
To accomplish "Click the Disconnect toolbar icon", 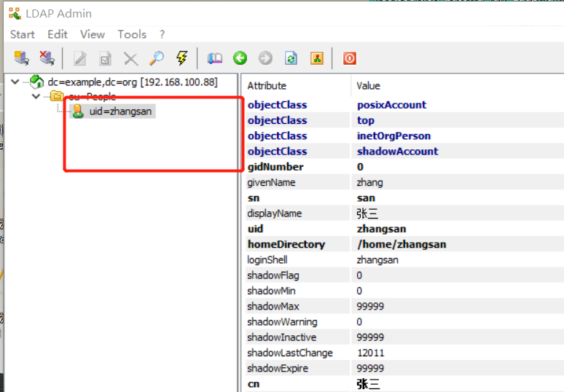I will click(46, 58).
